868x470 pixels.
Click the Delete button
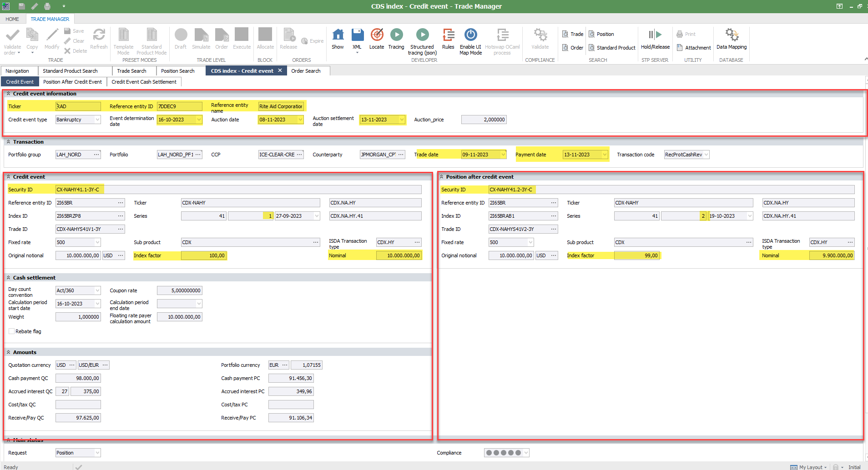76,51
